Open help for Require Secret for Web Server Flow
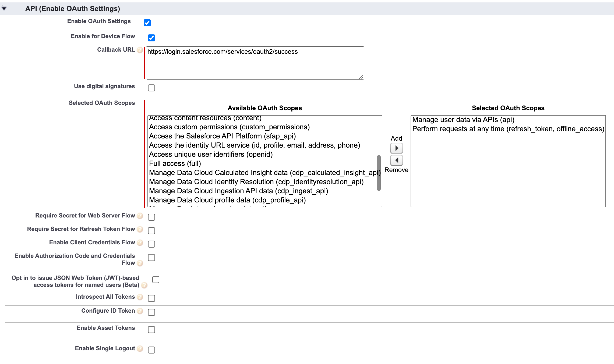The width and height of the screenshot is (614, 364). tap(140, 216)
